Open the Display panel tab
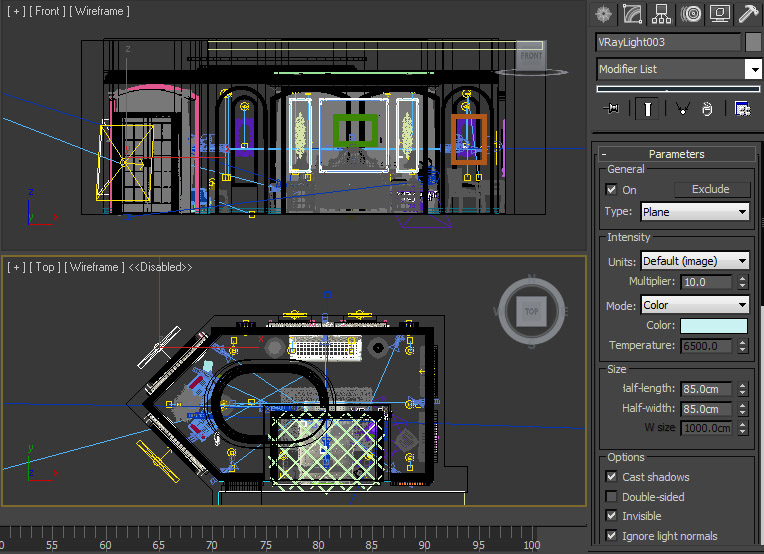 click(719, 14)
